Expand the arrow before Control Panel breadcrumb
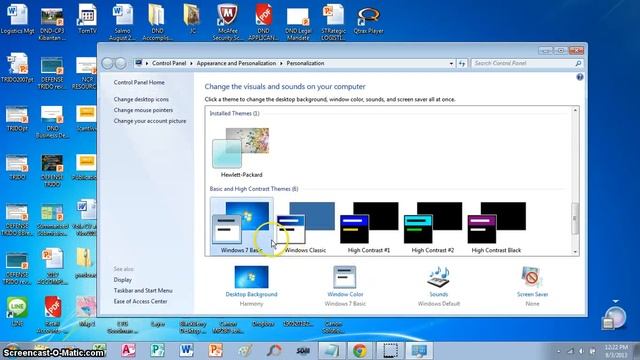The width and height of the screenshot is (640, 360). point(147,63)
